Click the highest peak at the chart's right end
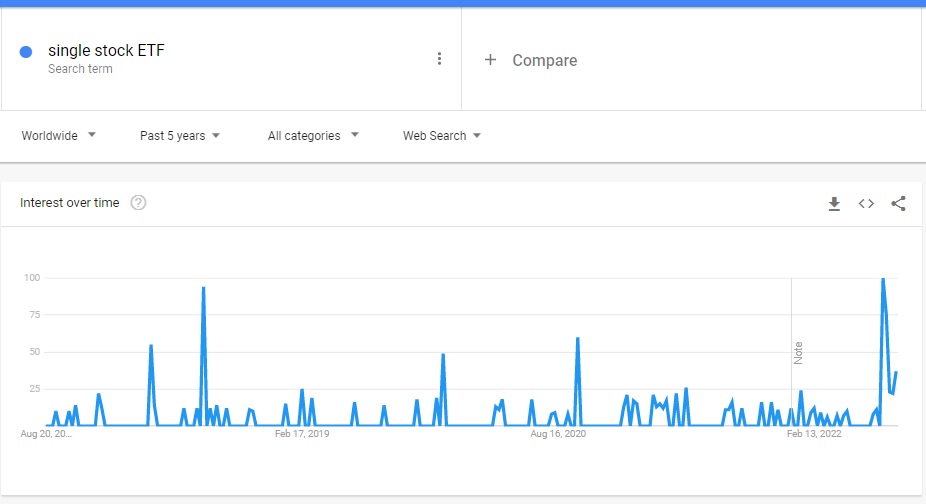Viewport: 926px width, 504px height. (882, 279)
